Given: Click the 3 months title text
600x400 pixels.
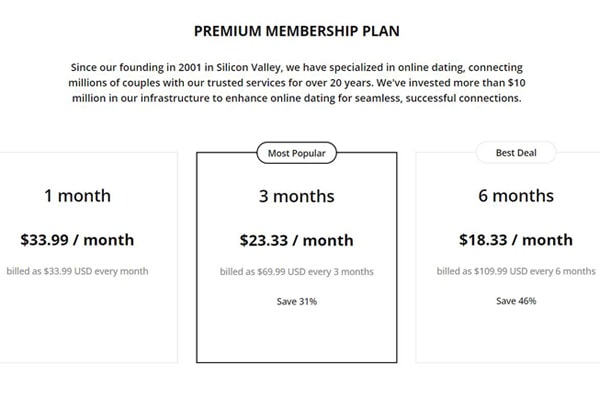Looking at the screenshot, I should pos(297,196).
